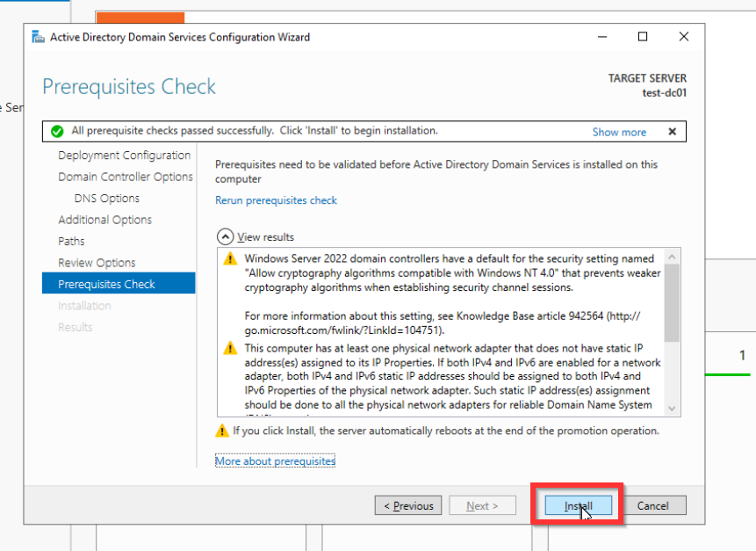756x551 pixels.
Task: Click the results scrollbar down arrow
Action: [672, 408]
